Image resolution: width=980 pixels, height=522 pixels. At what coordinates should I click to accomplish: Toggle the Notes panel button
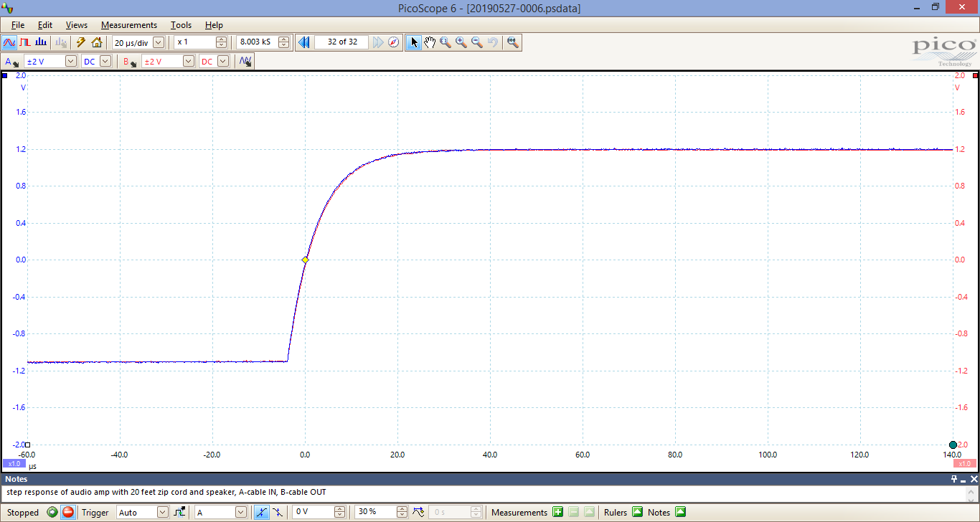coord(680,513)
